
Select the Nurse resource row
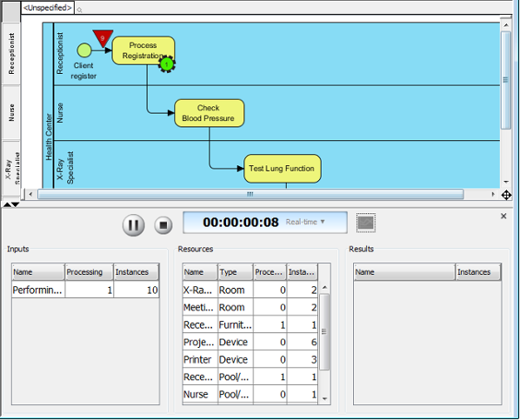[250, 395]
